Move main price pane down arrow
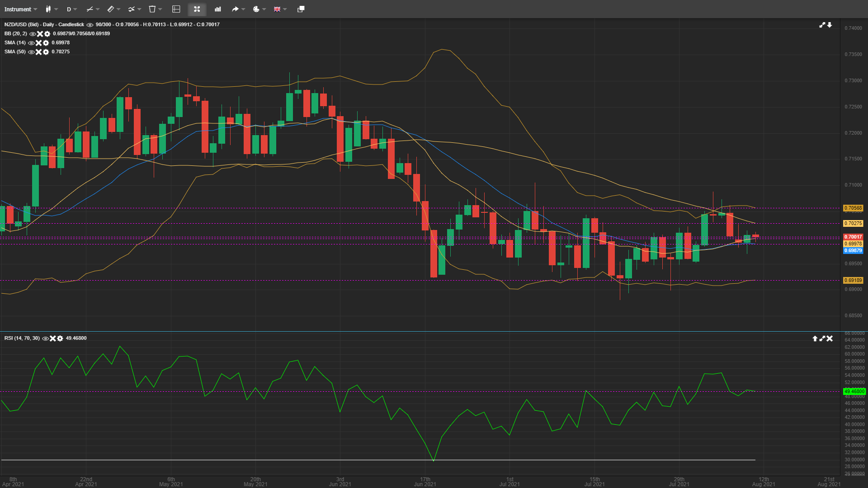 [x=830, y=25]
